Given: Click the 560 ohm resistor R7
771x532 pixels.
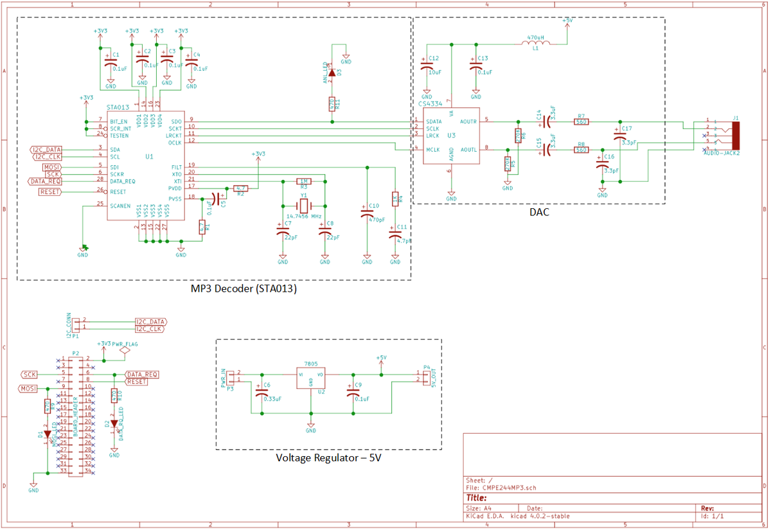Looking at the screenshot, I should point(581,121).
